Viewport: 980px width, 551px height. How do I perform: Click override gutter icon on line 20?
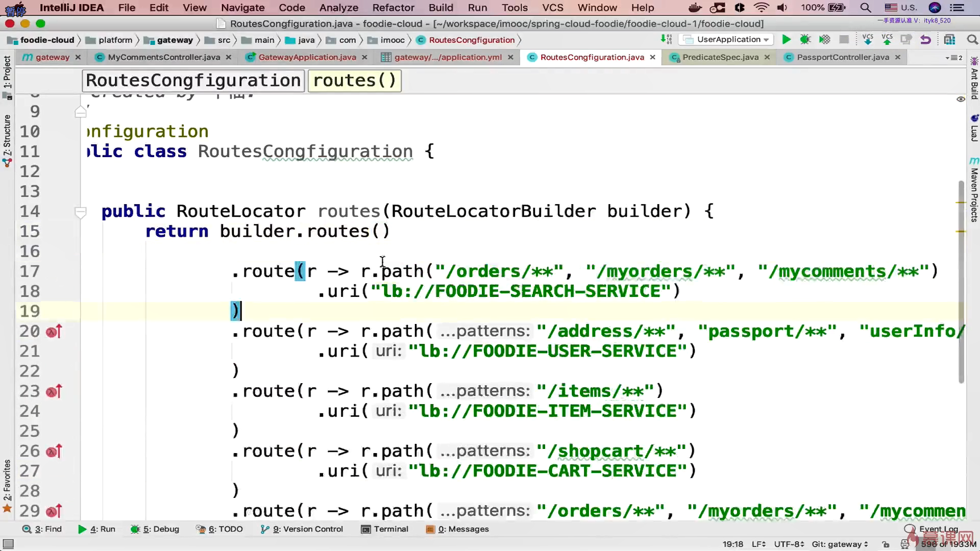(x=54, y=332)
